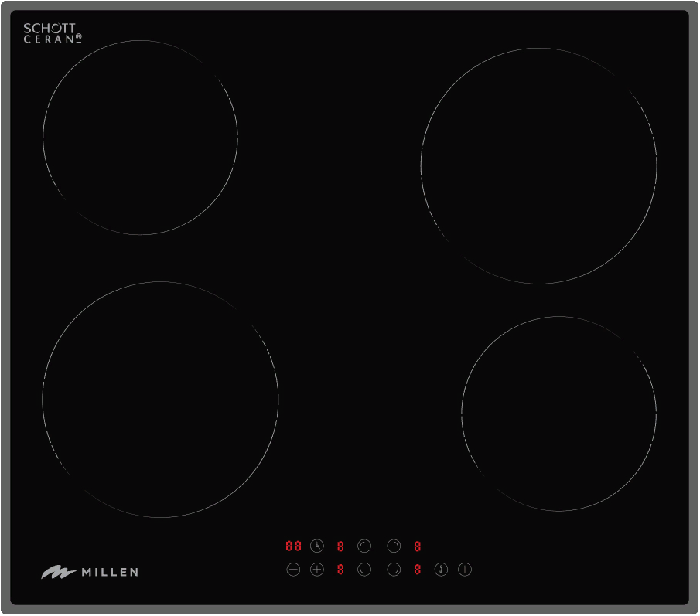Click the bottom-left large cooking zone circle
Viewport: 700px width, 616px height.
coord(160,400)
